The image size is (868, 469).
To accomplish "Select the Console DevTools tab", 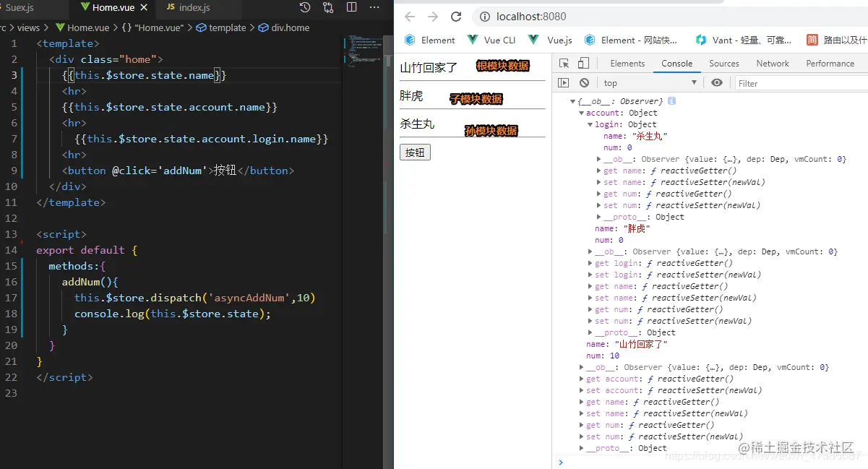I will 677,64.
